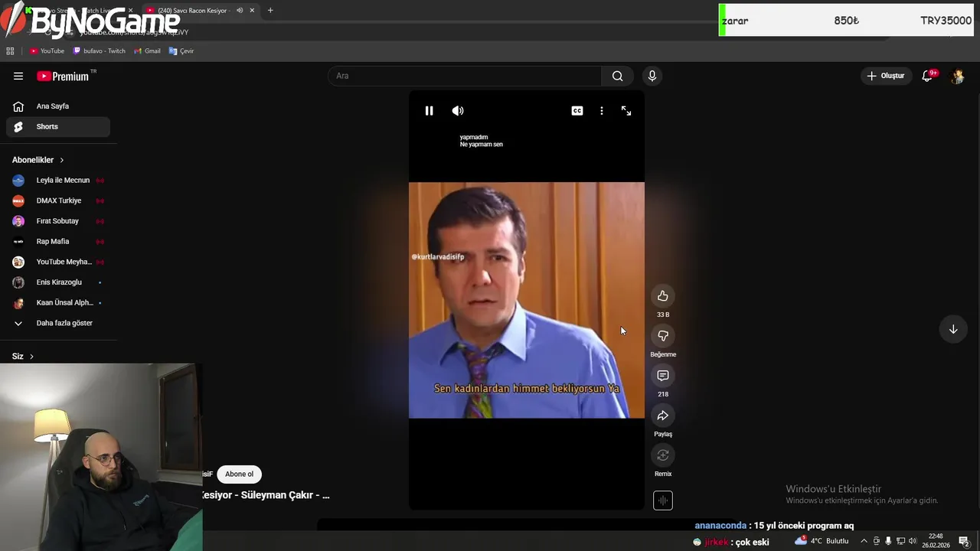Expand the Abonelikler section
Viewport: 980px width, 551px height.
tap(38, 160)
